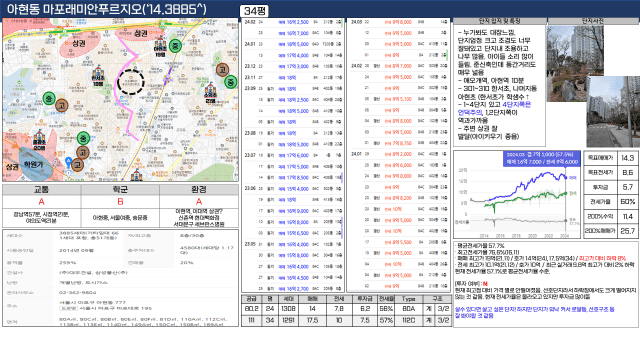The image size is (640, 360).
Task: Click the 매매 16억 2,500 transaction row
Action: pos(293,22)
